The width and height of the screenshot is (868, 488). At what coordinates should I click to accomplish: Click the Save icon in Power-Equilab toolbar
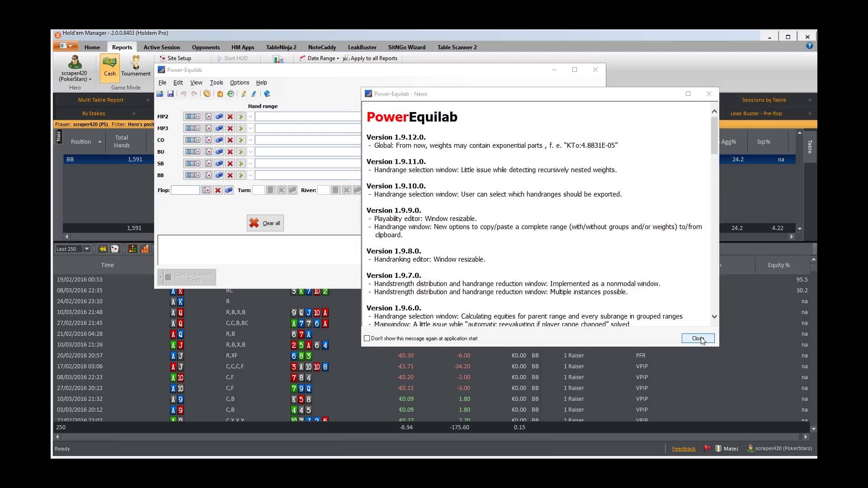tap(170, 94)
